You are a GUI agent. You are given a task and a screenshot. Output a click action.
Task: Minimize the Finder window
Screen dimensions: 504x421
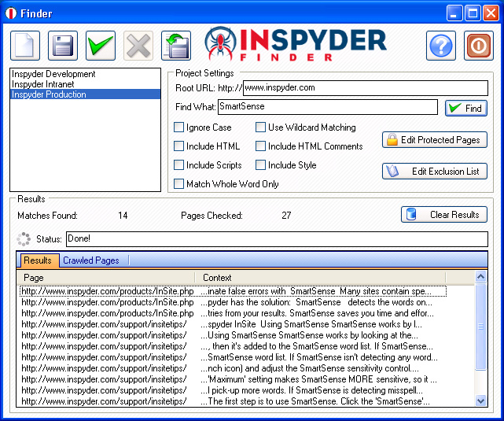coord(454,13)
